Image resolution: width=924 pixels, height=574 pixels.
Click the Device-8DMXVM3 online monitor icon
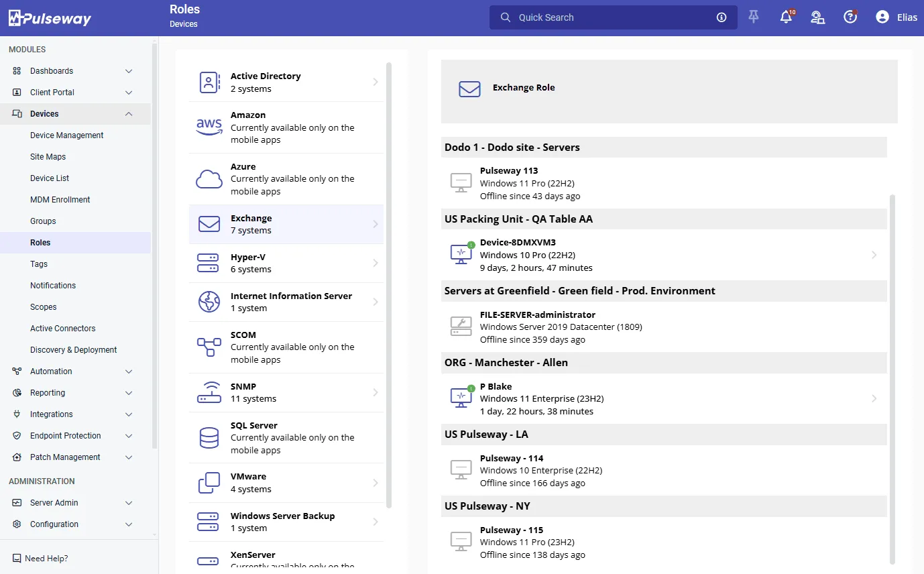click(x=461, y=254)
